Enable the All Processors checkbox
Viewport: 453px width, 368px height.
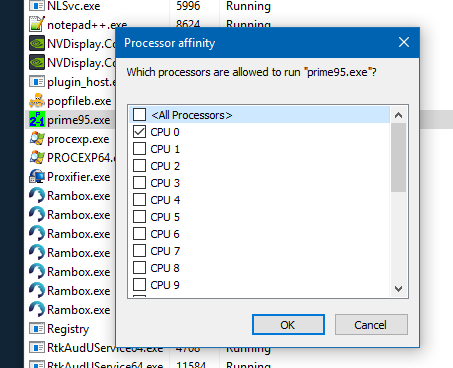139,115
